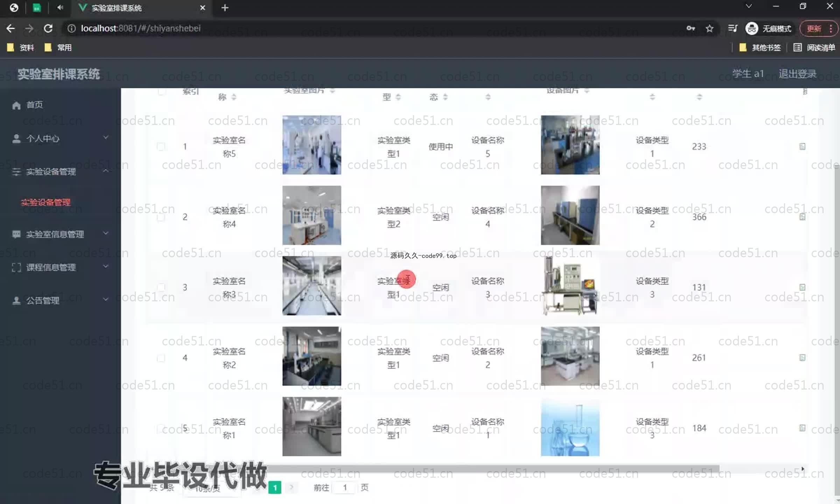This screenshot has height=504, width=840.
Task: Sort by the 实验室名称 column arrows
Action: tap(234, 97)
